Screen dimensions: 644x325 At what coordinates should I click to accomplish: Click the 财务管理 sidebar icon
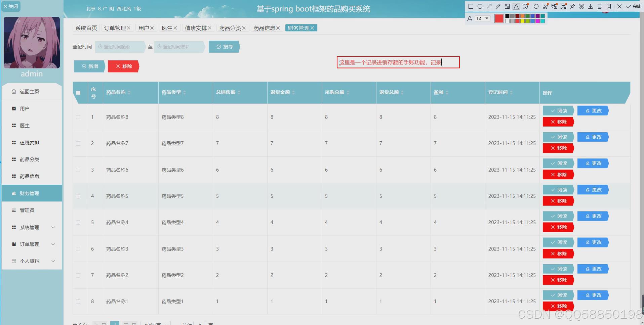(14, 193)
